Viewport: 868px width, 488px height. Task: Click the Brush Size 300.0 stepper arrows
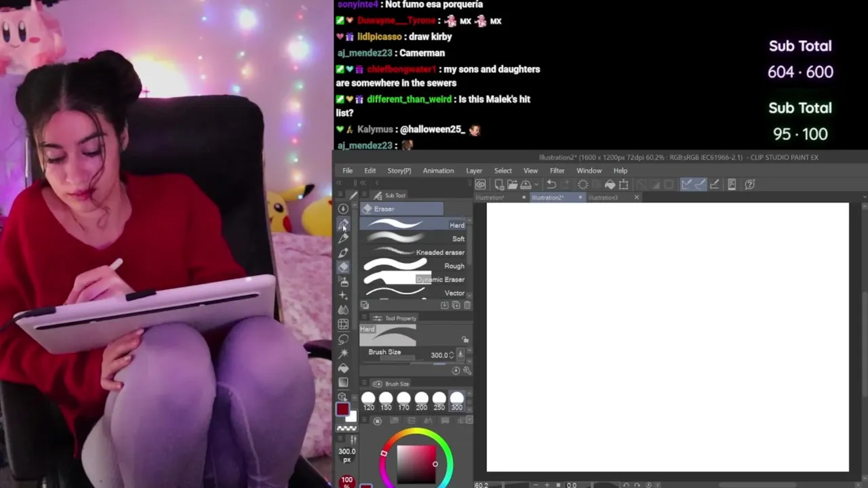(452, 355)
